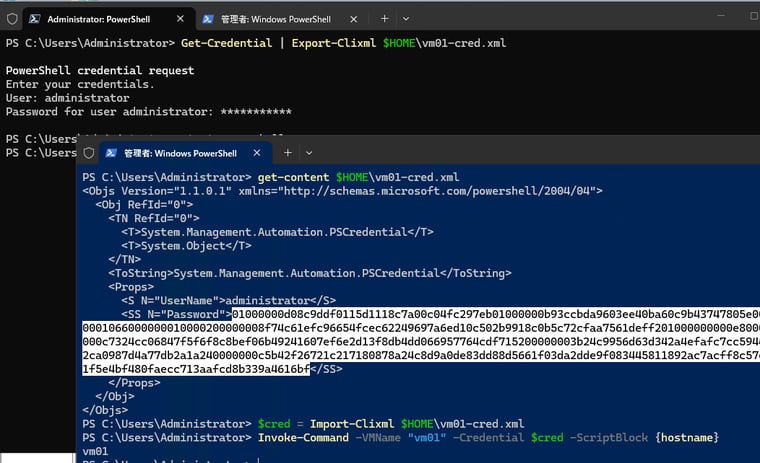Click the <TN RefId="0"> line
The height and width of the screenshot is (463, 760).
pyautogui.click(x=154, y=218)
